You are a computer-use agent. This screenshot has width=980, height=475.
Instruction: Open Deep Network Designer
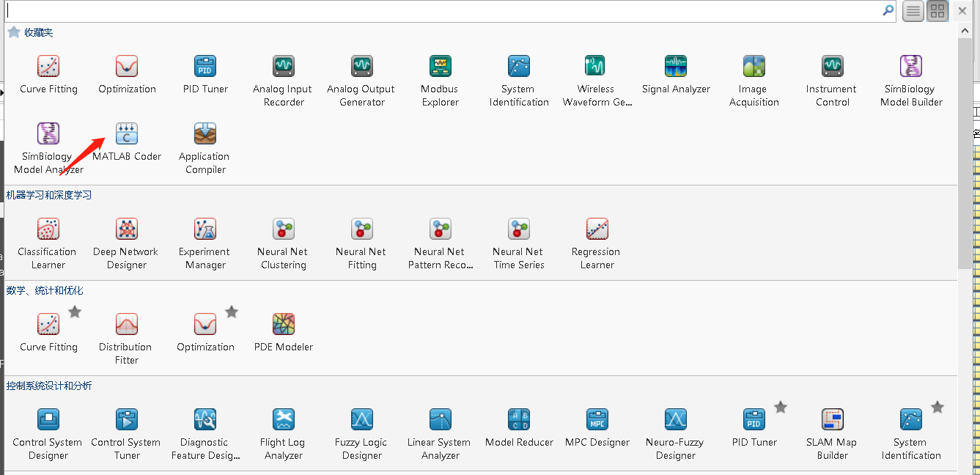tap(126, 243)
